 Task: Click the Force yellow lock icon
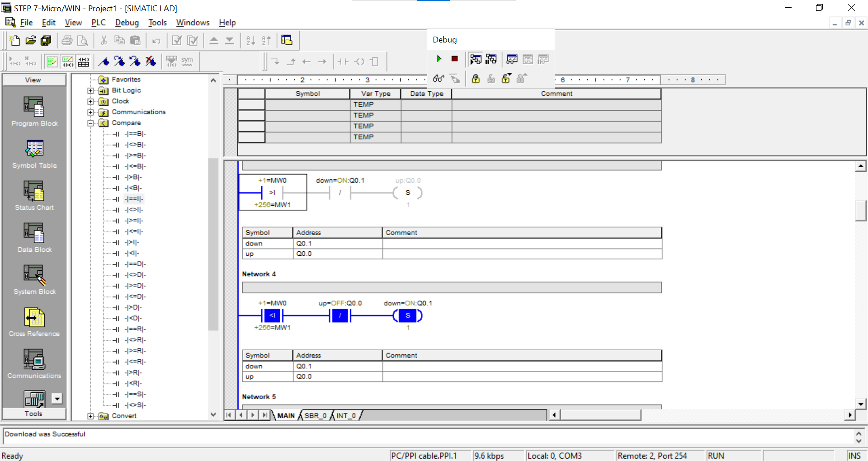coord(476,79)
